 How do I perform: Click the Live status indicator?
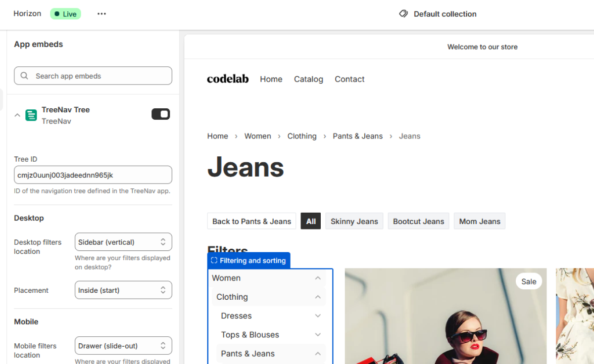65,13
